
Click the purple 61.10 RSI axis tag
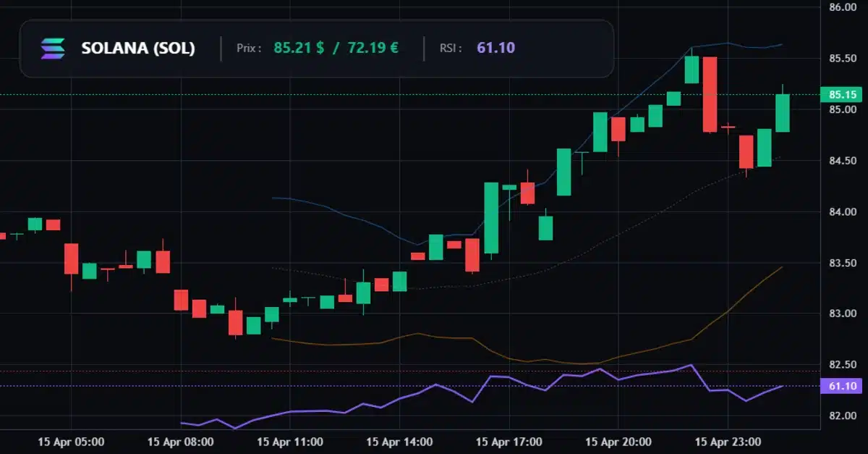point(843,386)
